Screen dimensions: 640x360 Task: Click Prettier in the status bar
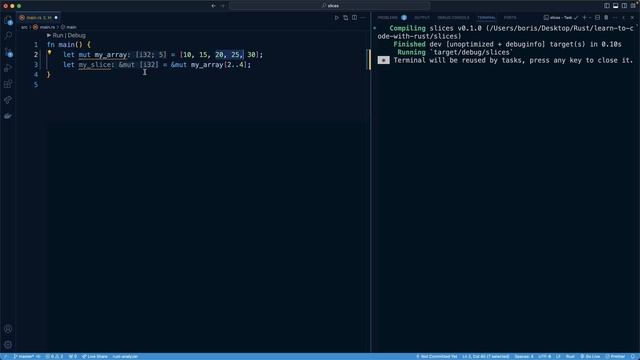coord(615,356)
